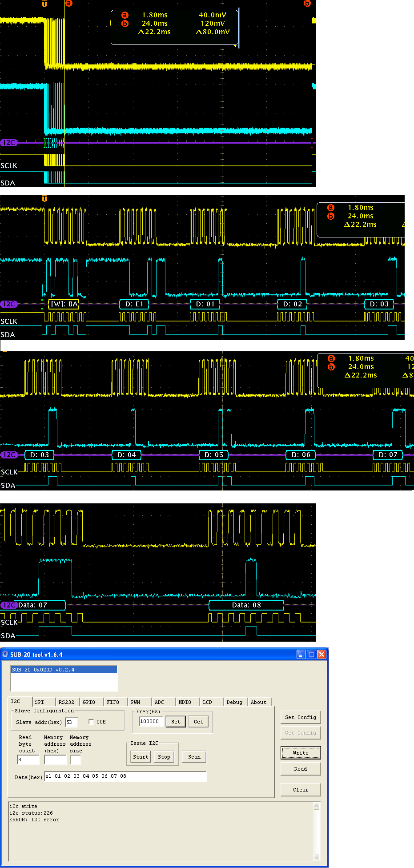Go to the ADC tab
This screenshot has width=414, height=868.
point(163,702)
